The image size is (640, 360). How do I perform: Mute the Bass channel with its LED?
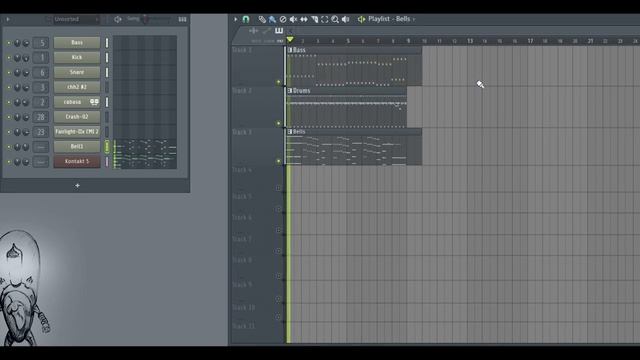(9, 43)
